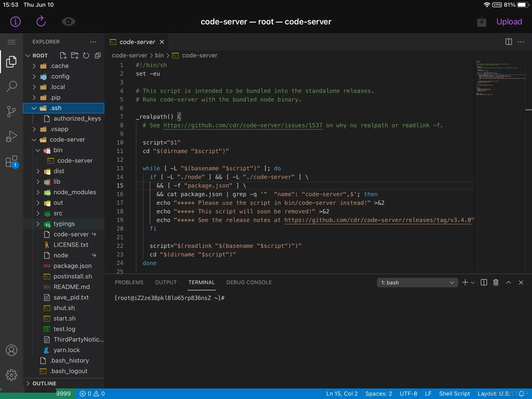This screenshot has height=399, width=532.
Task: Create a new terminal with plus icon
Action: point(465,282)
